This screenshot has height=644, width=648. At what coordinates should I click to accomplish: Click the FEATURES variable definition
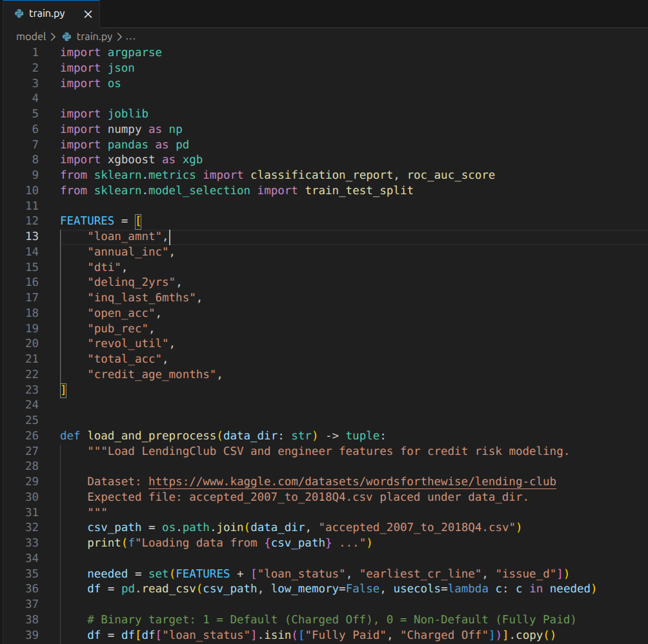[87, 221]
